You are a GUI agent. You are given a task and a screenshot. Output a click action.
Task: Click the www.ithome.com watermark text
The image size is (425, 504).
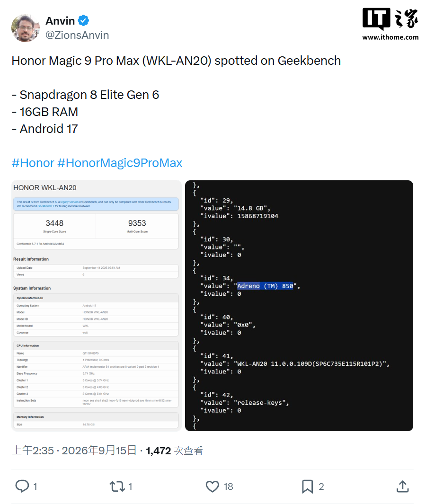click(390, 37)
